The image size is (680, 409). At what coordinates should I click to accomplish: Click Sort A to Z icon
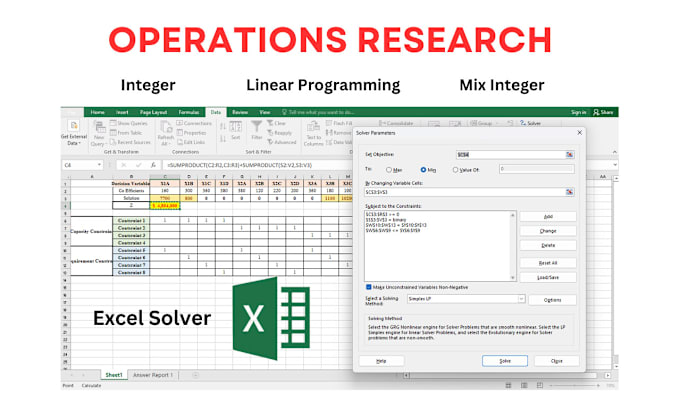pos(223,127)
